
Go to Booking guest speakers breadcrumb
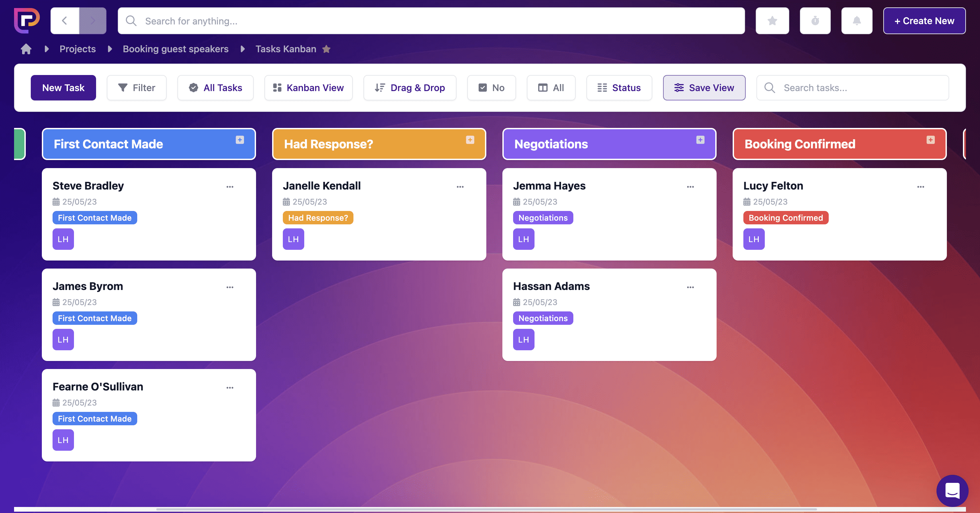(x=175, y=49)
